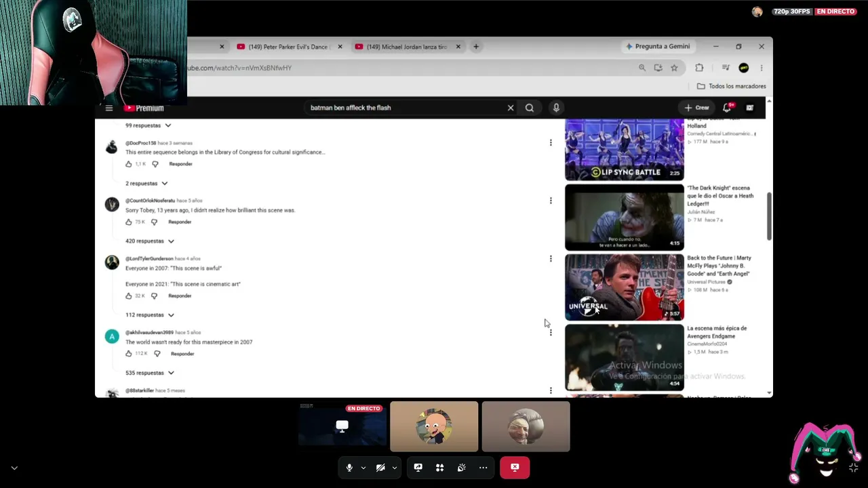This screenshot has height=488, width=868.
Task: Expand the 99 respuestas replies
Action: pyautogui.click(x=149, y=125)
